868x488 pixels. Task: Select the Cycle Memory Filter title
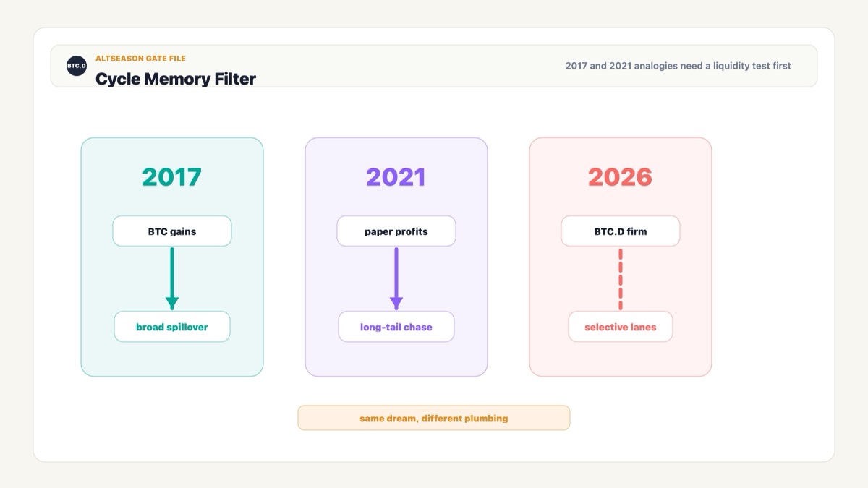click(176, 79)
